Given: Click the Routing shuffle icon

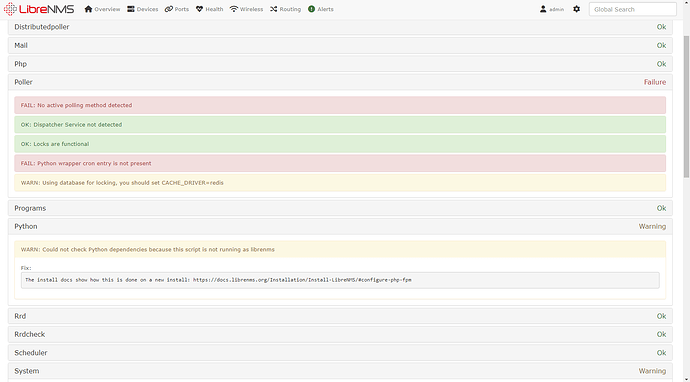Looking at the screenshot, I should point(274,9).
